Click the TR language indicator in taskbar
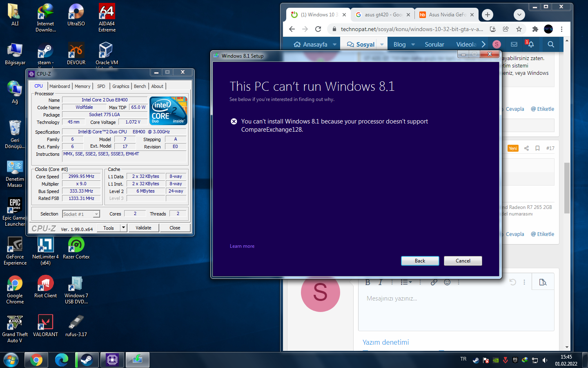This screenshot has width=588, height=368. coord(463,359)
